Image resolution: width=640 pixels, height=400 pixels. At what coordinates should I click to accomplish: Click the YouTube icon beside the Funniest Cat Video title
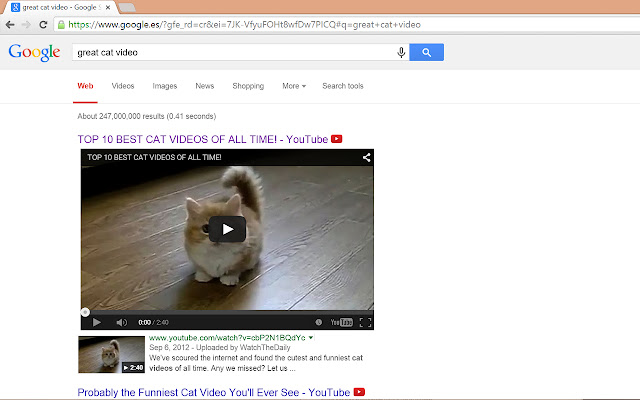tap(359, 392)
